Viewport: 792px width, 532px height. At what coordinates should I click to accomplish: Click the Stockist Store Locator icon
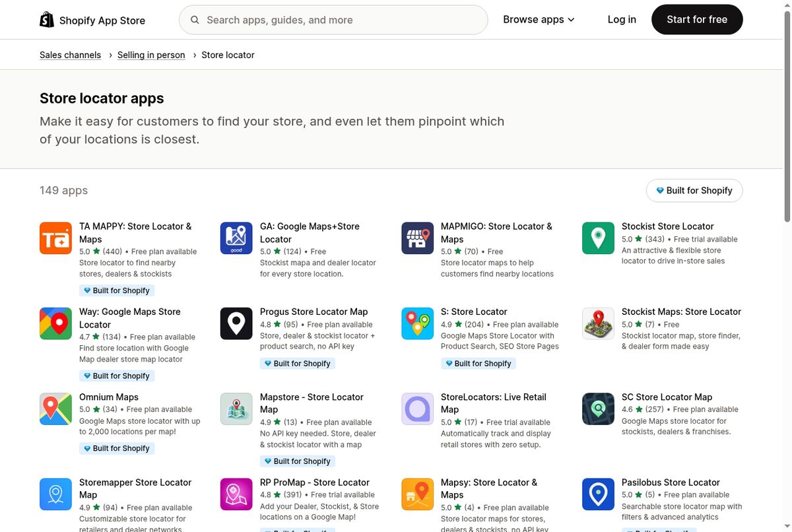[x=598, y=238]
